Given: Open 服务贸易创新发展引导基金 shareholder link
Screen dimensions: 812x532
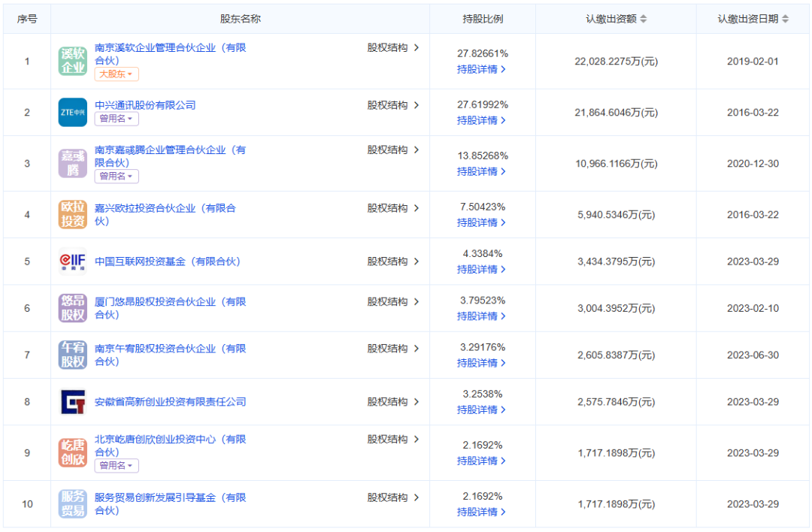Looking at the screenshot, I should (x=171, y=503).
